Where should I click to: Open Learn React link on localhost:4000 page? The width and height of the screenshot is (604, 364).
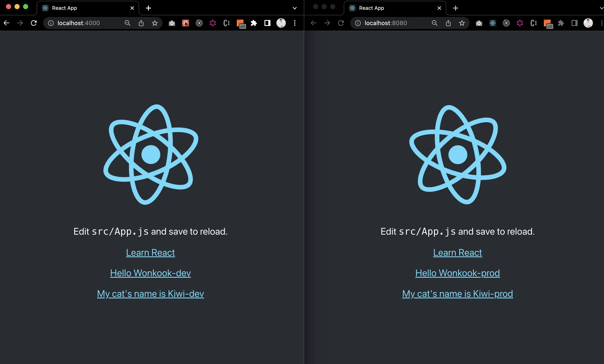coord(150,253)
